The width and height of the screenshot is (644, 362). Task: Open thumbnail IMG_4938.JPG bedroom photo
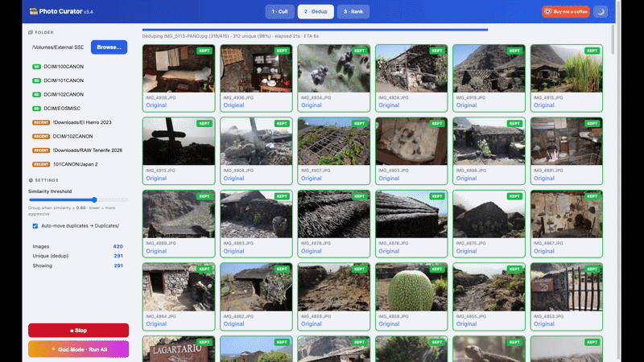[x=179, y=68]
